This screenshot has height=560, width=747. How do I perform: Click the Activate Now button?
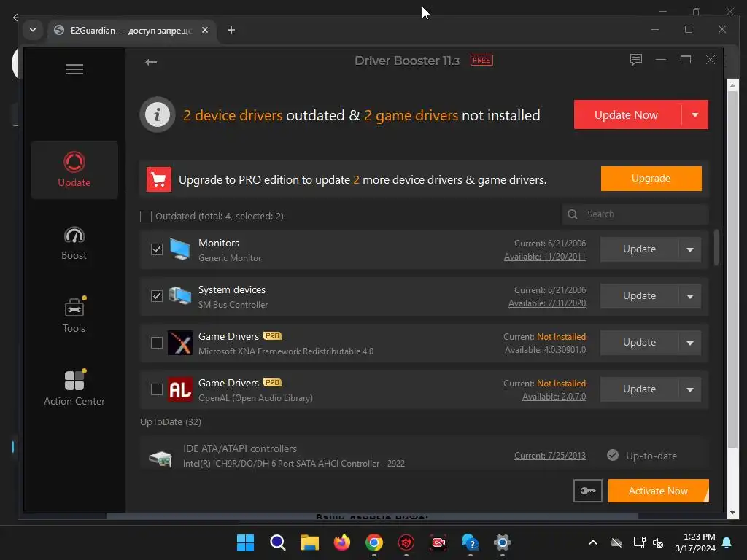point(658,491)
